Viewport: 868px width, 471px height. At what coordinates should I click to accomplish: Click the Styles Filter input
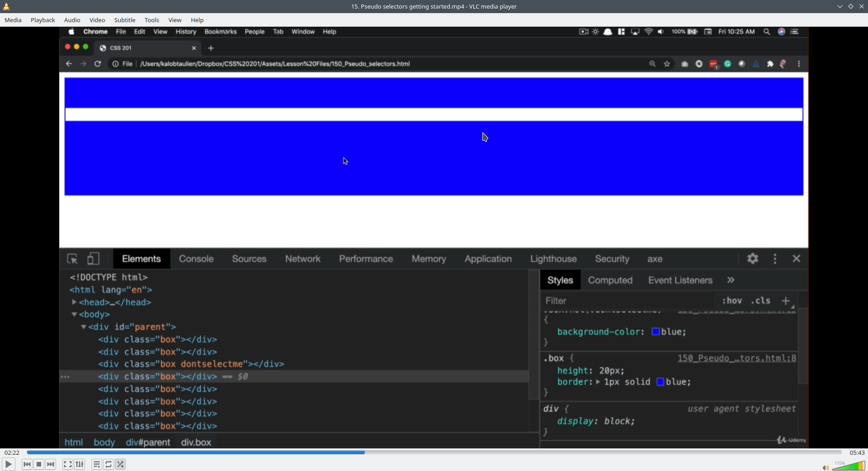pos(628,301)
